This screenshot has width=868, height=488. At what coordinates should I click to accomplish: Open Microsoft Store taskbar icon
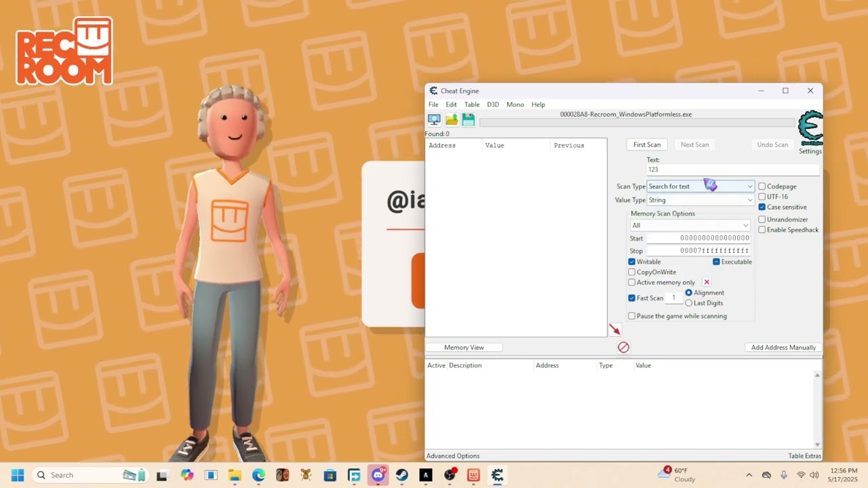point(330,475)
